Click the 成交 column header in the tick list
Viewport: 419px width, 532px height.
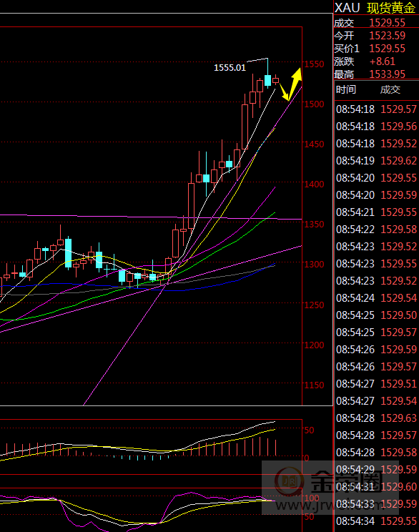coord(390,89)
